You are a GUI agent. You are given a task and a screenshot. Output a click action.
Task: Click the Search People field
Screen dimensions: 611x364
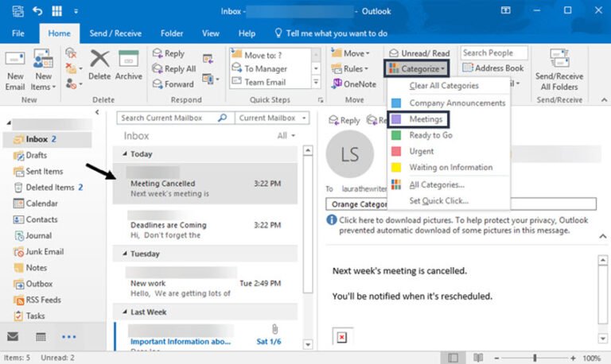coord(494,53)
